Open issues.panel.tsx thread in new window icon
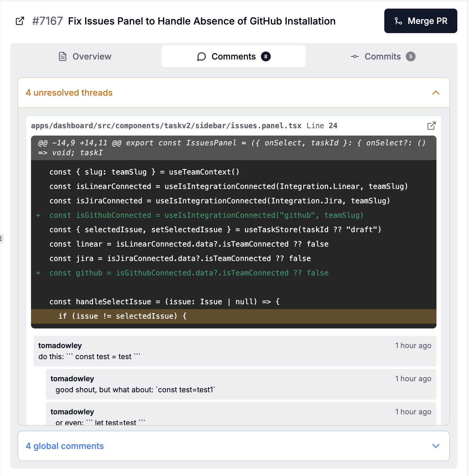The width and height of the screenshot is (469, 476). tap(431, 126)
